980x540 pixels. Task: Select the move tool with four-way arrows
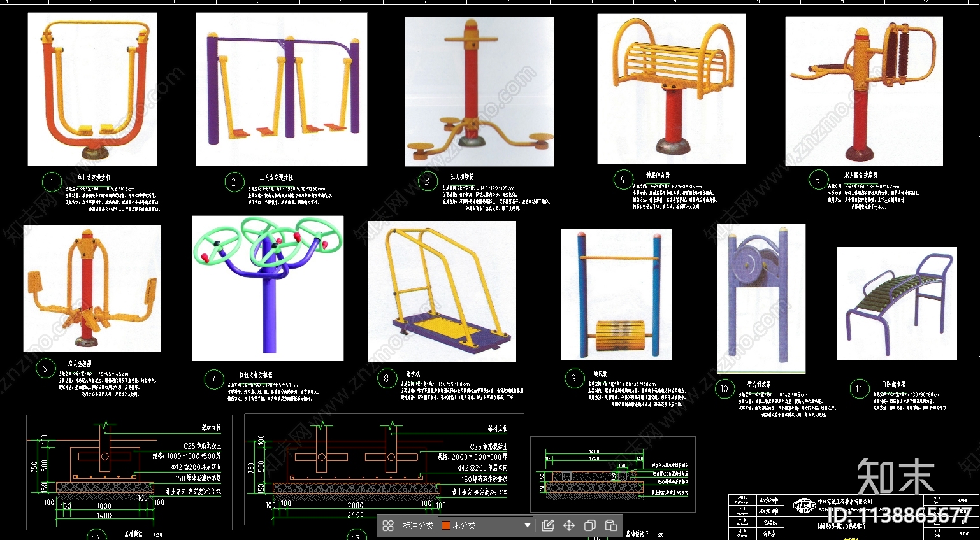(x=568, y=525)
